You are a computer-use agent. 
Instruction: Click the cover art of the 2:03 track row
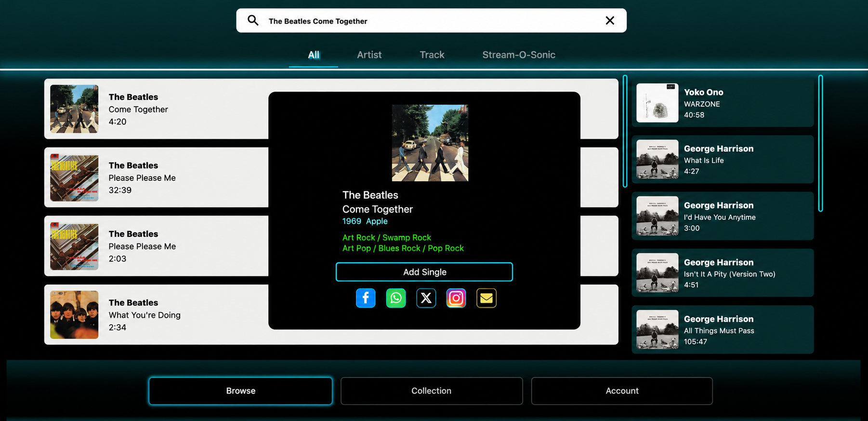coord(74,246)
